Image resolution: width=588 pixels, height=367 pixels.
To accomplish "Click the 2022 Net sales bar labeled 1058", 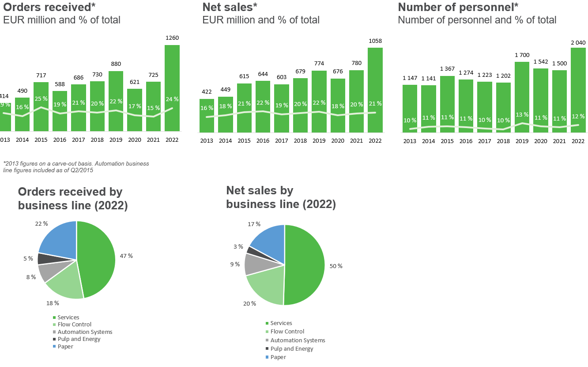I will click(x=375, y=90).
